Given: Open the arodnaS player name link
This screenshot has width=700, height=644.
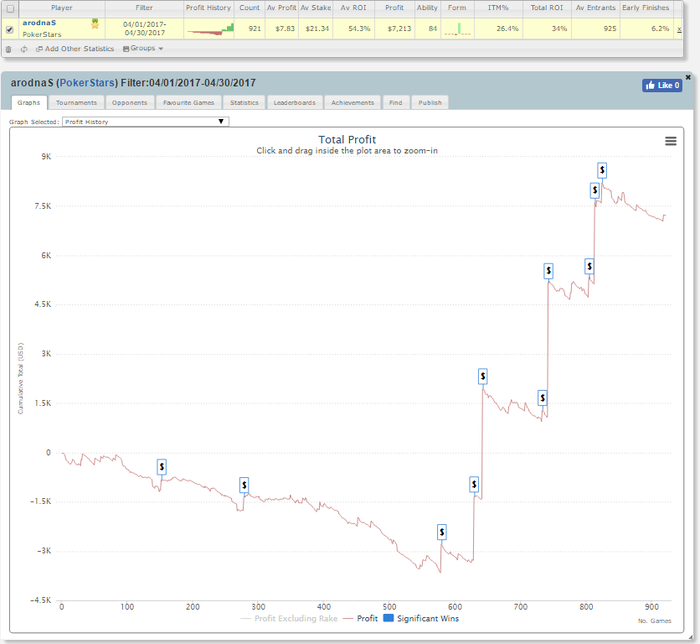Looking at the screenshot, I should pos(39,23).
